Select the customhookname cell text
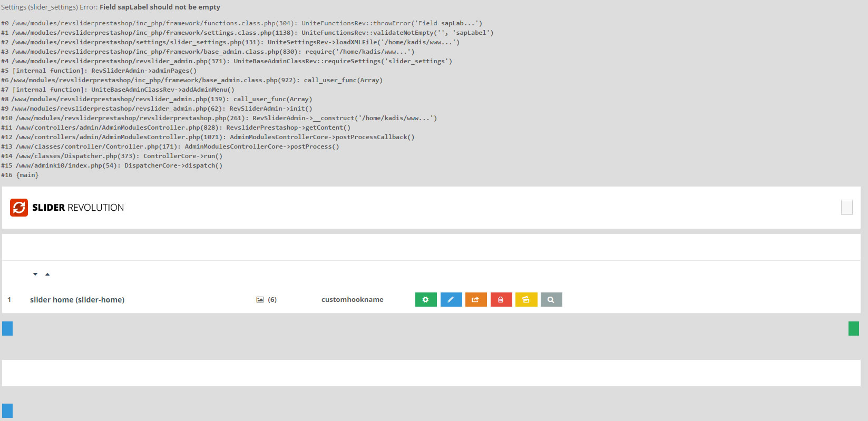Image resolution: width=868 pixels, height=421 pixels. (x=353, y=299)
